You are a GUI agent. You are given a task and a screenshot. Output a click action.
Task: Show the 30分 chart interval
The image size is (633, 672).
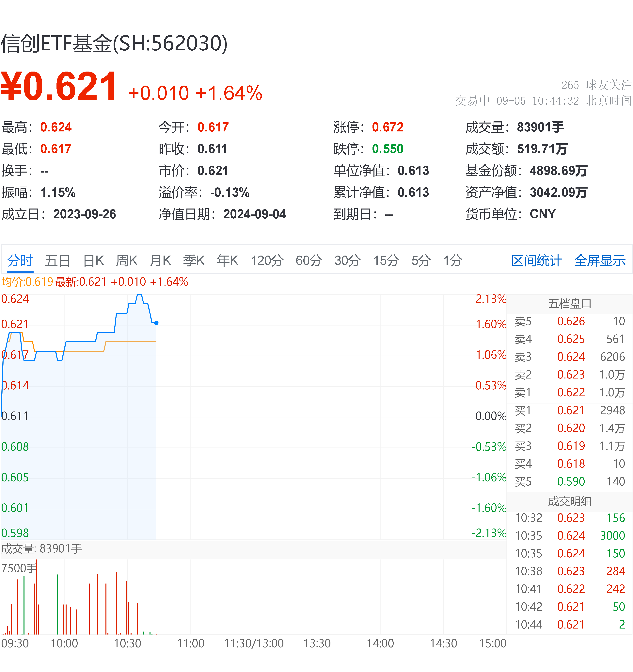pyautogui.click(x=348, y=261)
